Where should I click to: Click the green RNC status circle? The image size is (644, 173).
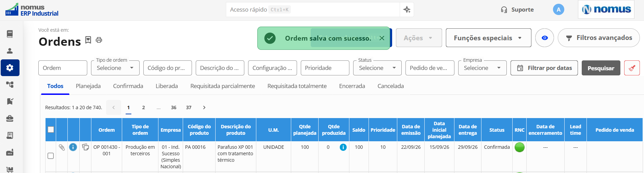point(519,147)
